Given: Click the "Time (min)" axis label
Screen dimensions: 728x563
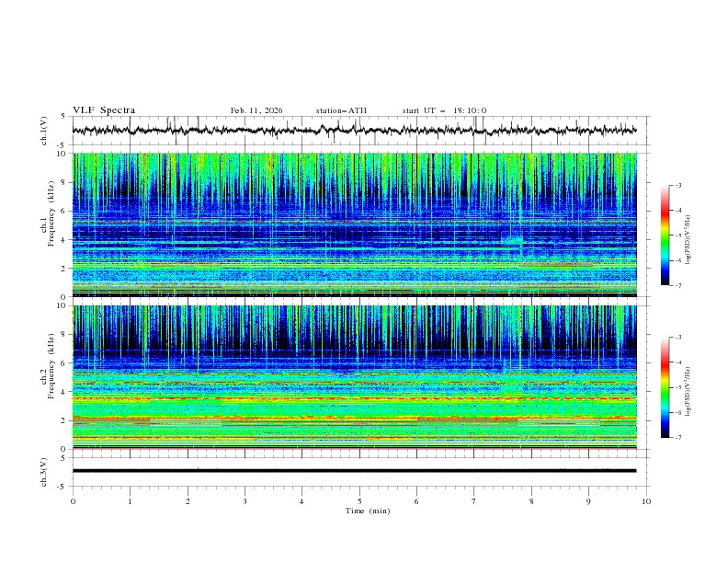Looking at the screenshot, I should [x=368, y=511].
